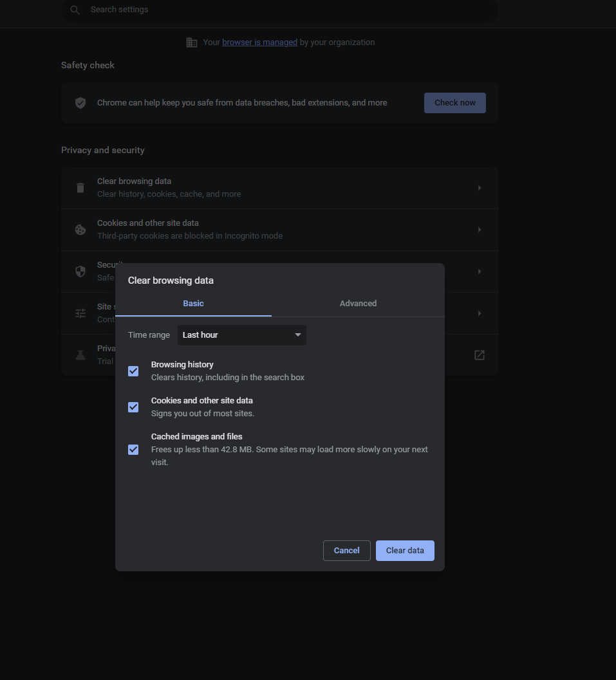The width and height of the screenshot is (616, 680).
Task: Click the Clear data button
Action: pyautogui.click(x=405, y=550)
